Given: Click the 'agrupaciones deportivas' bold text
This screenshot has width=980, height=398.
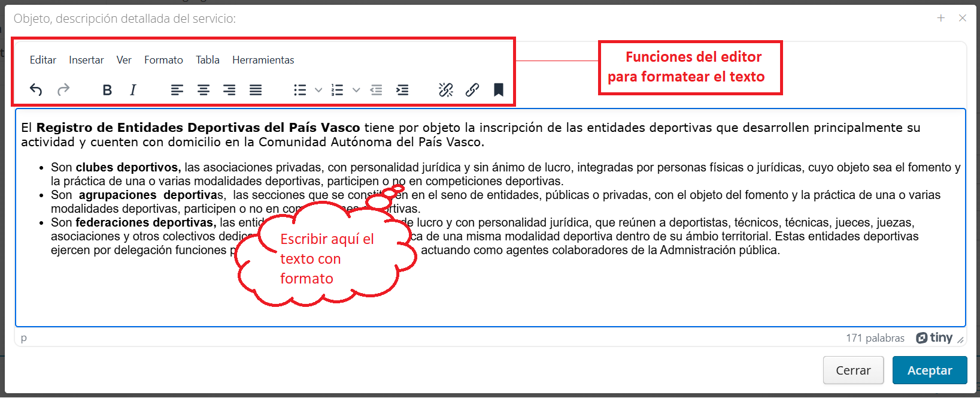Looking at the screenshot, I should [x=151, y=195].
